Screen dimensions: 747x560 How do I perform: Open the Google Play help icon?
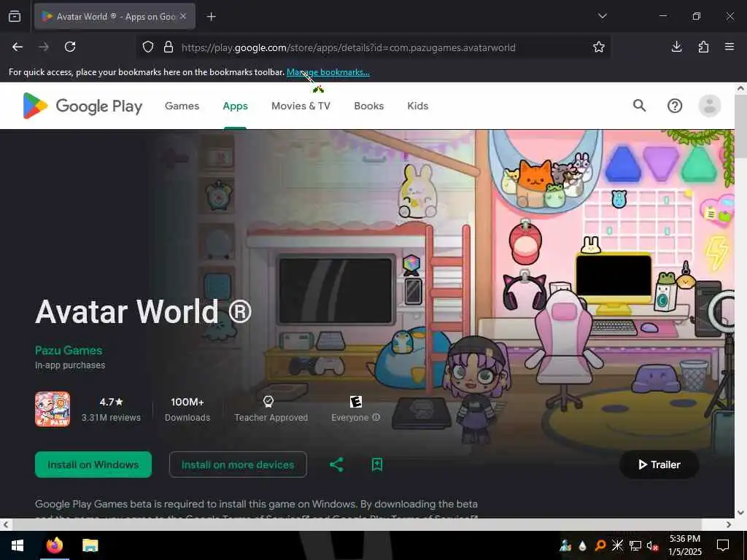675,106
